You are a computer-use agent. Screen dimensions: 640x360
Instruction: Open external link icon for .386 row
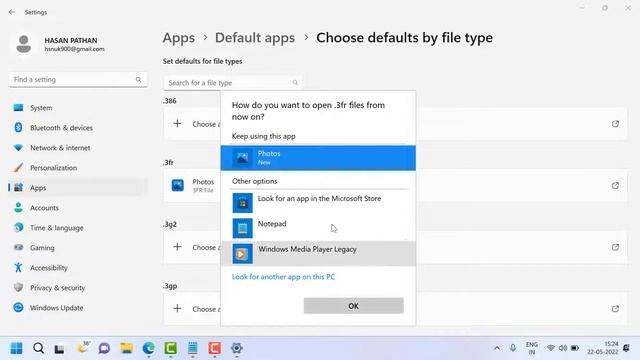click(x=615, y=124)
